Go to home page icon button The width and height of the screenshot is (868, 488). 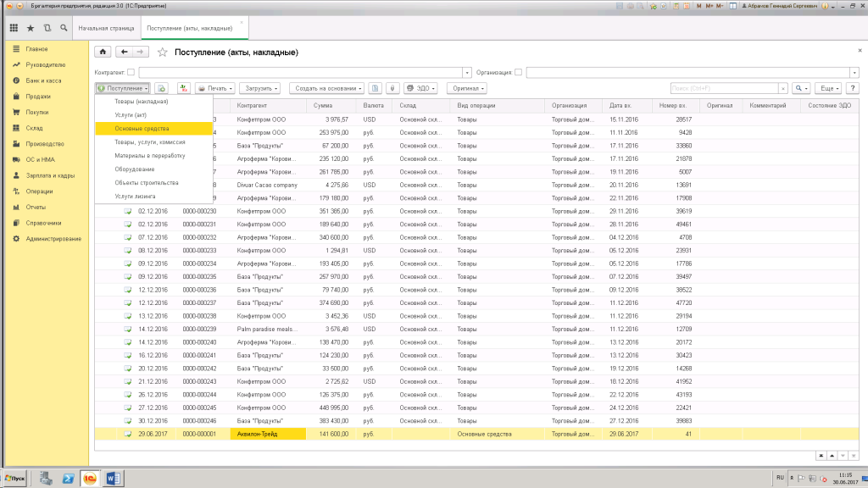point(103,52)
